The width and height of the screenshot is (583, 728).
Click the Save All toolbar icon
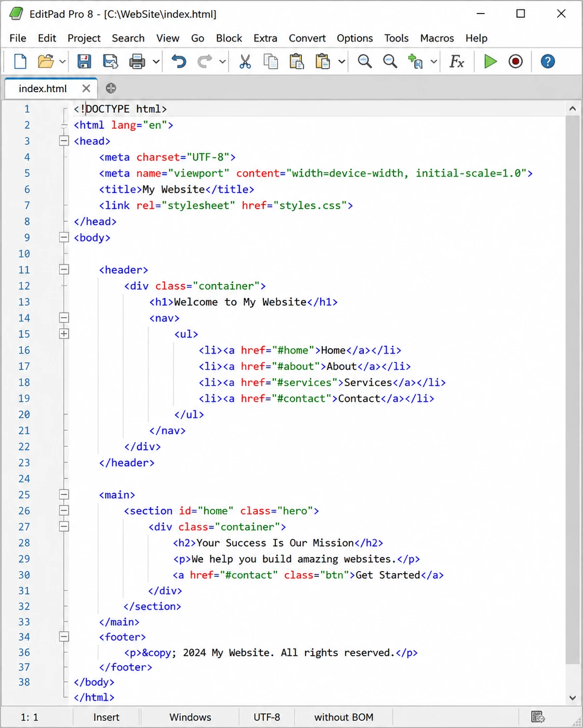click(110, 62)
